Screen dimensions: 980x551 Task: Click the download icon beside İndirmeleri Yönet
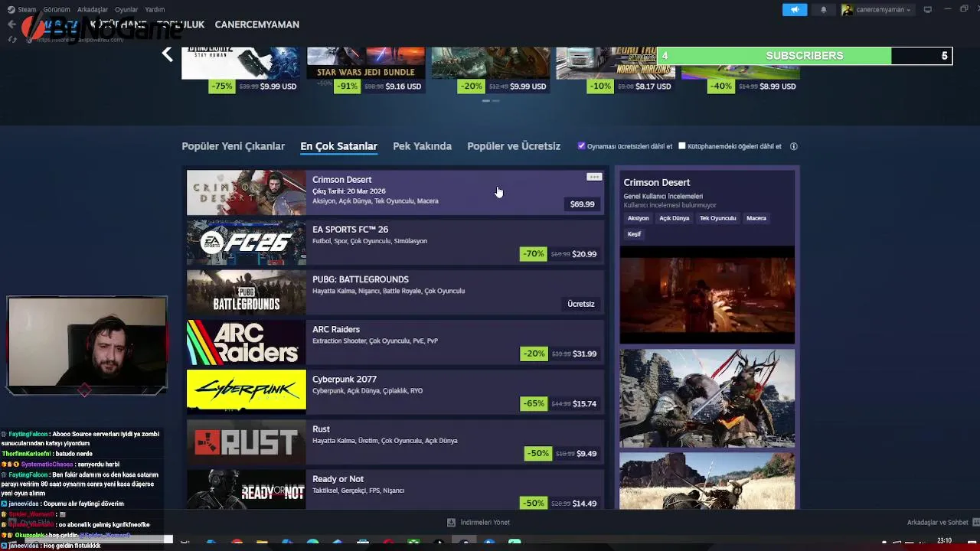pos(451,522)
